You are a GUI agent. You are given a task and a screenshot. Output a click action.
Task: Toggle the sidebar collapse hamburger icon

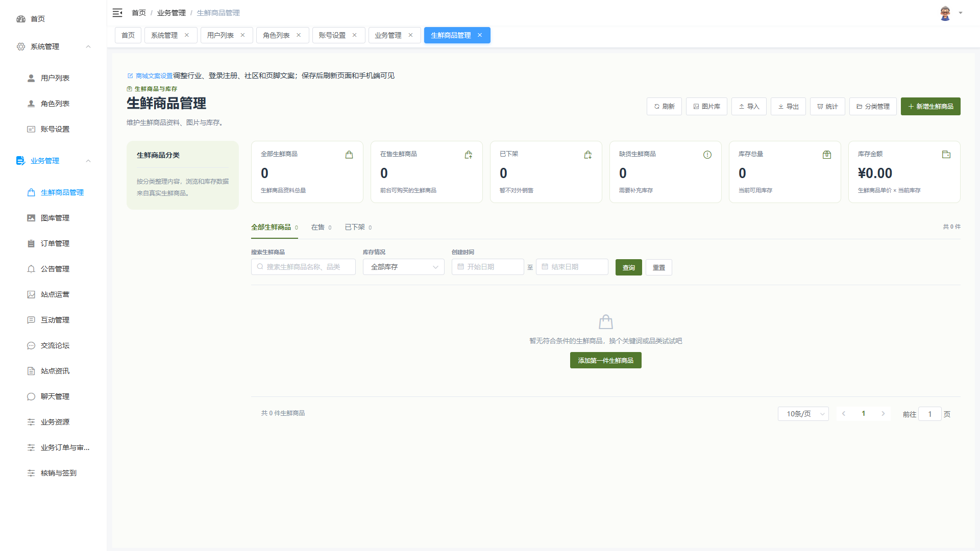click(x=117, y=13)
